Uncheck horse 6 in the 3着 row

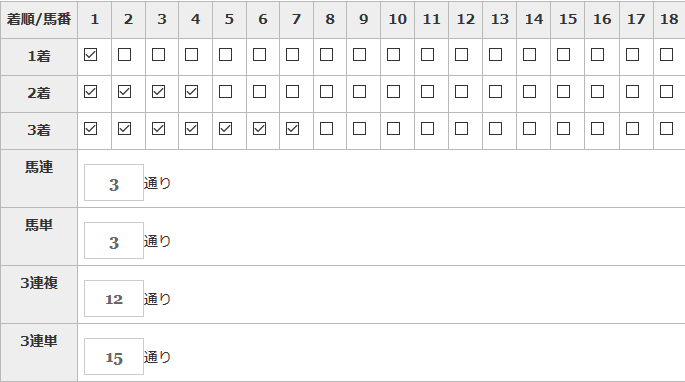tap(259, 129)
